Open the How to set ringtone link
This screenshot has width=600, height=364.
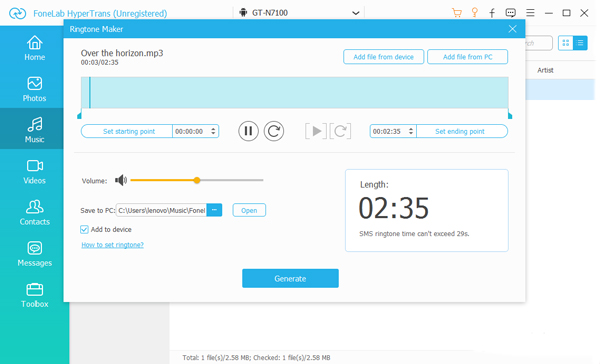click(112, 245)
